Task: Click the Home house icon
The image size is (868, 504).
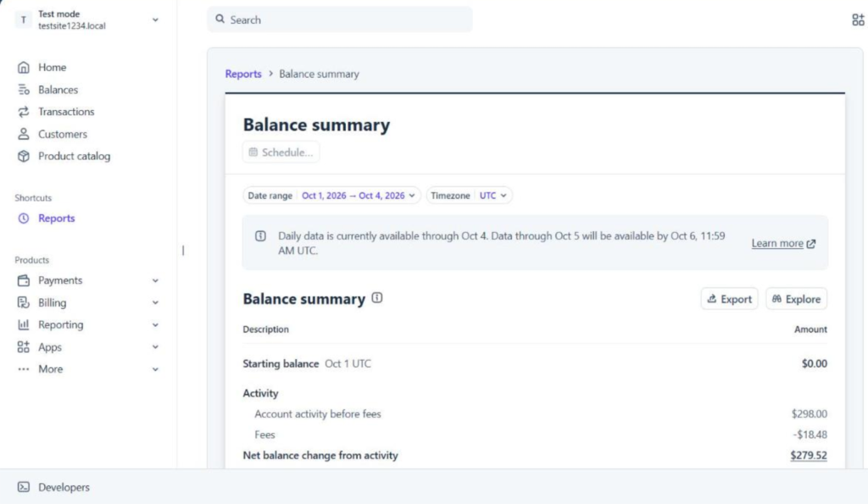Action: point(23,68)
